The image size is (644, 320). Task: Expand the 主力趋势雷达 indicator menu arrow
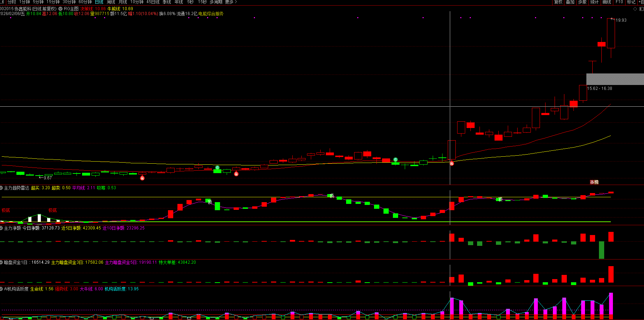pos(1,188)
